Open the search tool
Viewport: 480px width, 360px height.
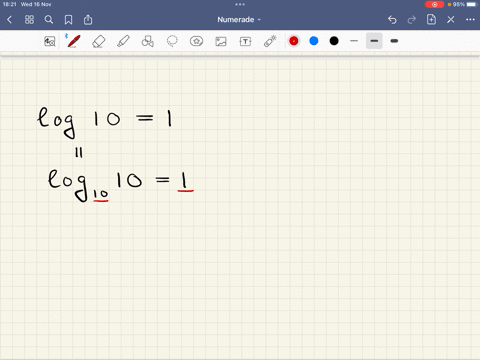coord(49,20)
